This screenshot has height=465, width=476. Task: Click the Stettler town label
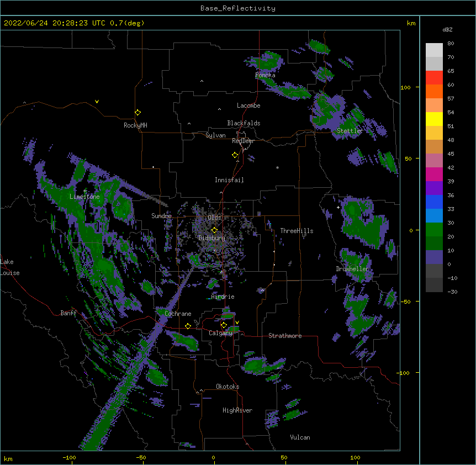coord(350,131)
